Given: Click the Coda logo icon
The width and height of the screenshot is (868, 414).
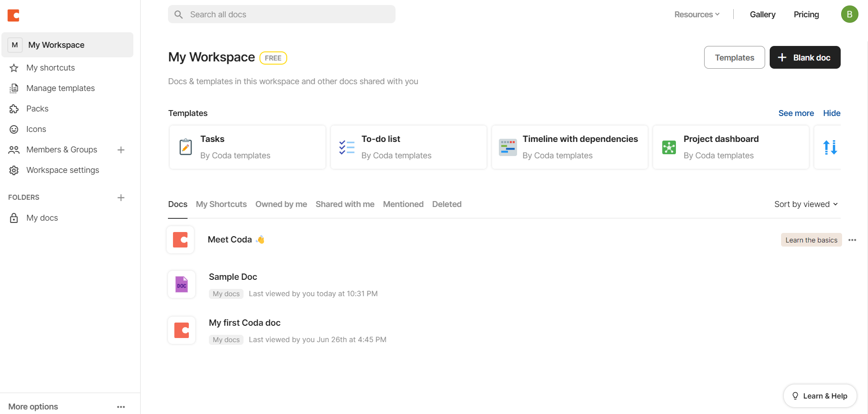Looking at the screenshot, I should (x=14, y=15).
